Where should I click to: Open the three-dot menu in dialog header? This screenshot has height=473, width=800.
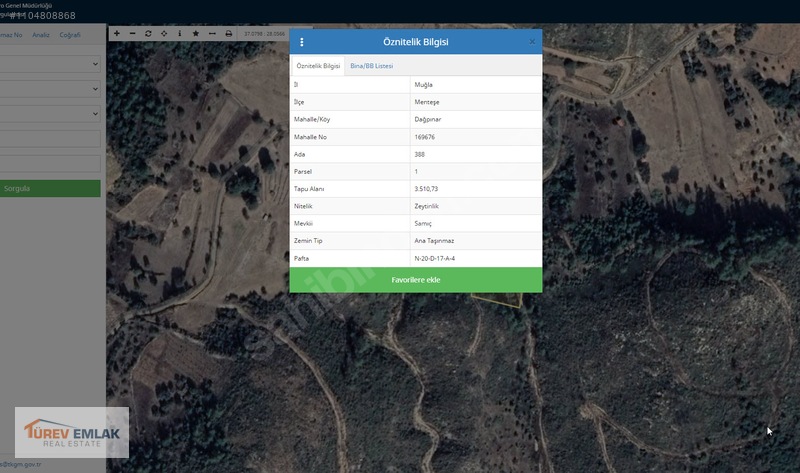(302, 42)
